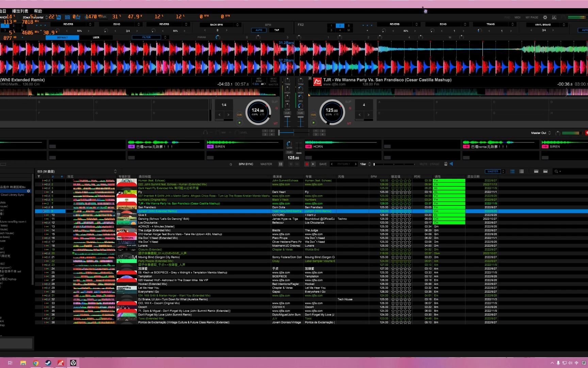The image size is (588, 368).
Task: Trigger the pink HORN sampler pad
Action: coord(309,147)
